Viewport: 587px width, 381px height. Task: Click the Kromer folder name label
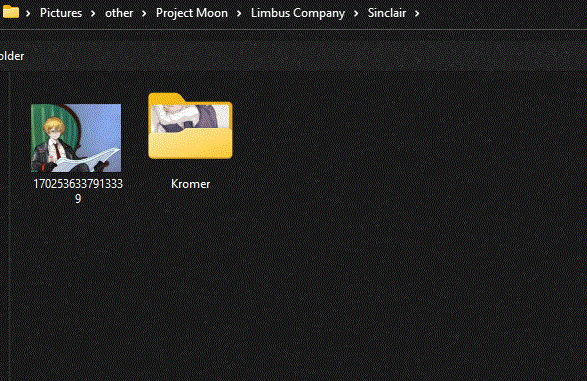click(x=190, y=184)
